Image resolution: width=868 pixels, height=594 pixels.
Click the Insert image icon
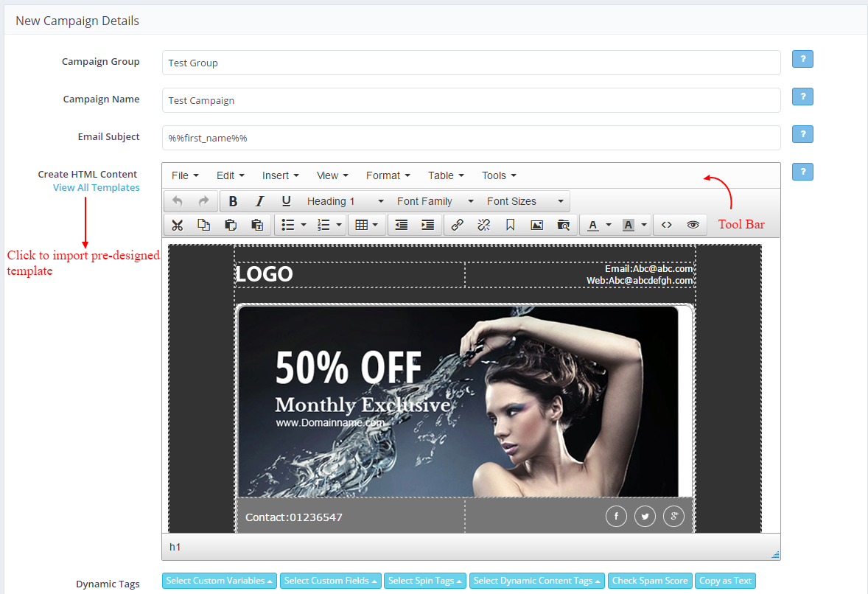pyautogui.click(x=536, y=226)
